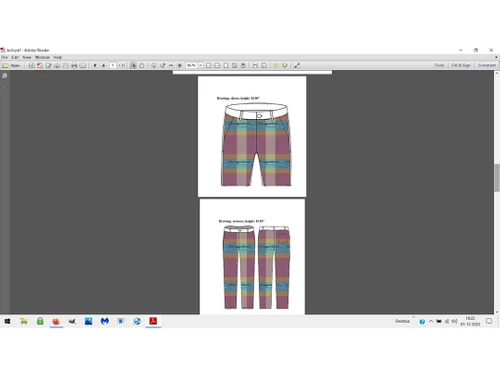Zoom in with the plus button
This screenshot has width=500, height=375.
tap(179, 65)
